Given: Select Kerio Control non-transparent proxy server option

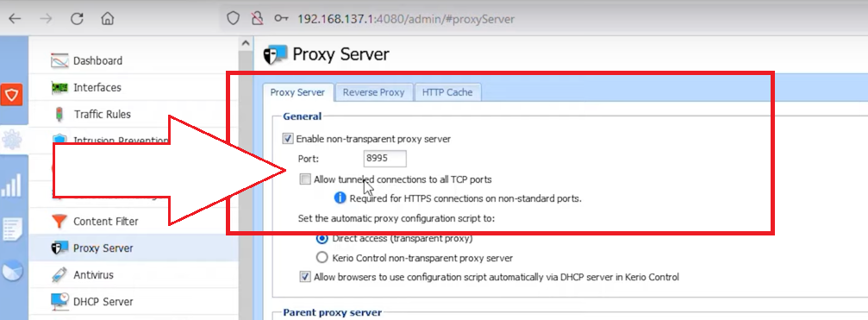Looking at the screenshot, I should (x=322, y=257).
